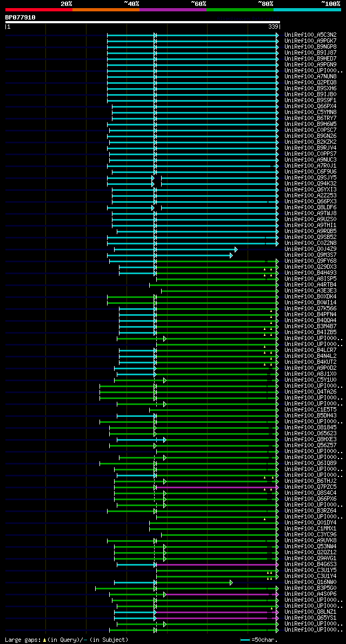Select the UniRef100_Q9SB52 label
The image size is (346, 644).
(310, 237)
